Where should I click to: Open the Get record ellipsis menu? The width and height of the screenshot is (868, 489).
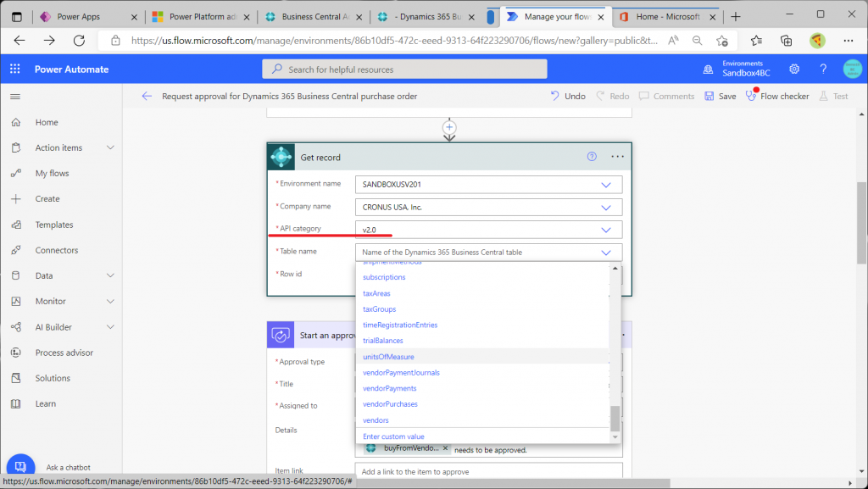click(617, 157)
